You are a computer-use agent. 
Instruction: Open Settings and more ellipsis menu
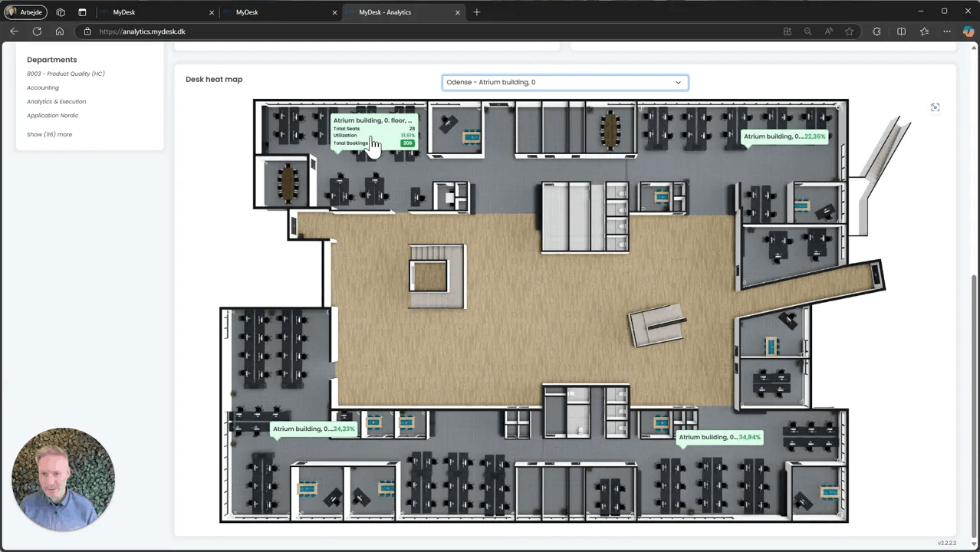click(947, 31)
